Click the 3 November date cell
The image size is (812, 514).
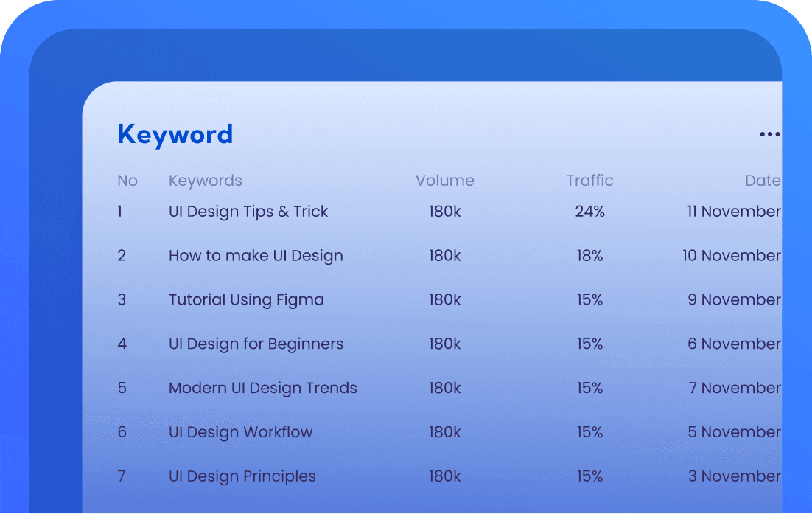point(734,477)
